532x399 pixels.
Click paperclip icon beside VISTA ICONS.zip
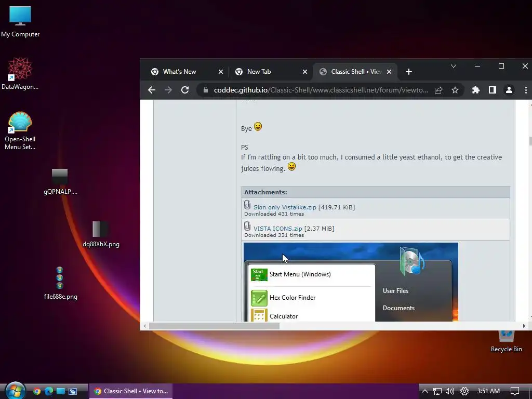[247, 227]
